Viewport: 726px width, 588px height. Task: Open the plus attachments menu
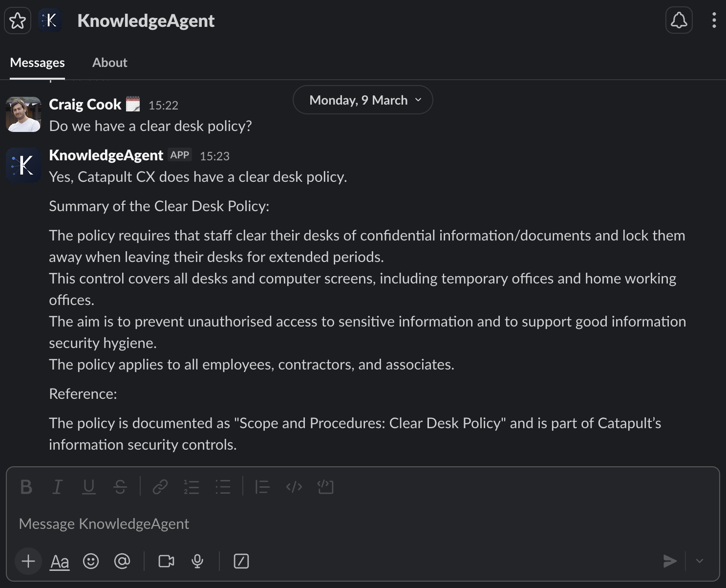28,561
